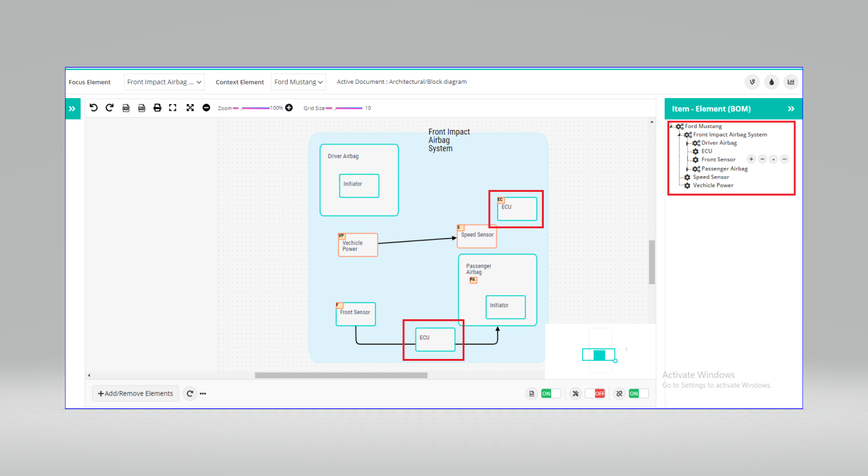Select Driver Airbag tree label
The image size is (868, 476).
pos(719,143)
